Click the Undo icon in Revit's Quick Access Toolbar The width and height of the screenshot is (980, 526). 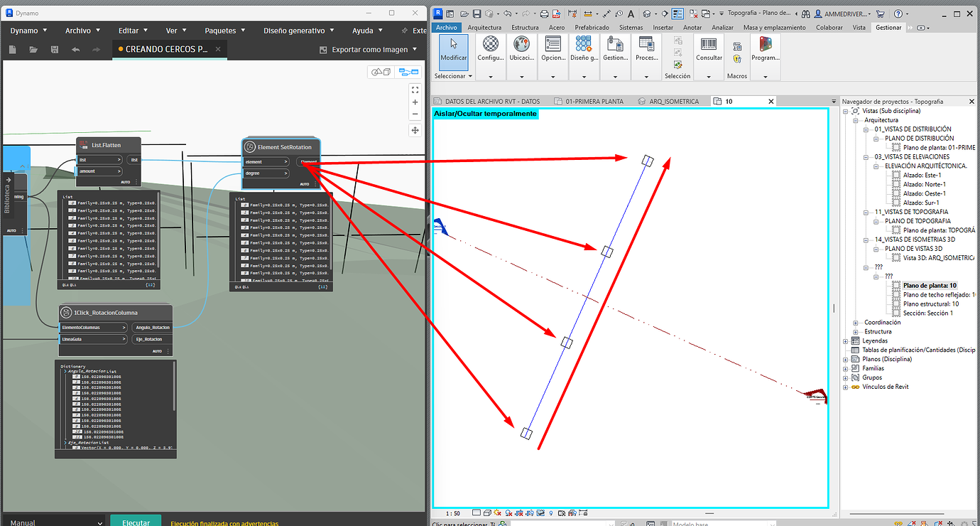(508, 14)
